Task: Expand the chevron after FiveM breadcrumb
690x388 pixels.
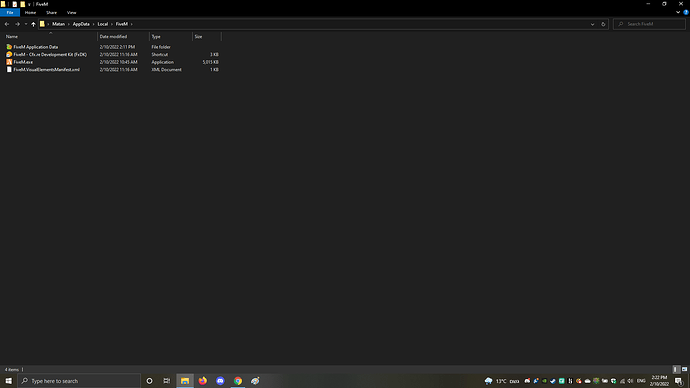Action: [x=131, y=24]
